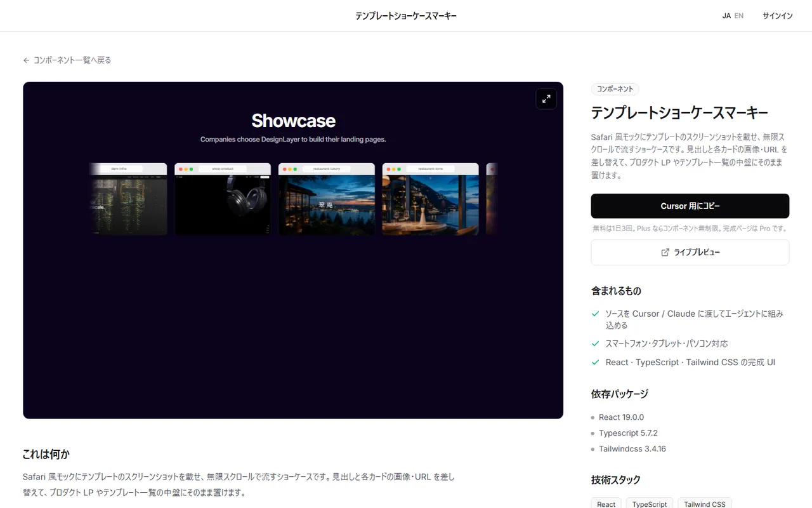Click the React tech stack tag
The height and width of the screenshot is (508, 812).
pos(606,504)
